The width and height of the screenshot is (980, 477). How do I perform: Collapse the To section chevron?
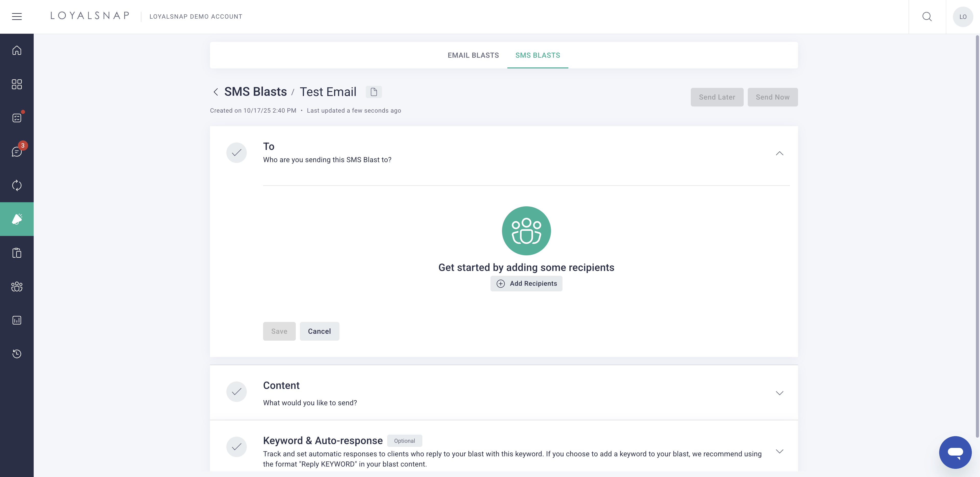point(779,153)
